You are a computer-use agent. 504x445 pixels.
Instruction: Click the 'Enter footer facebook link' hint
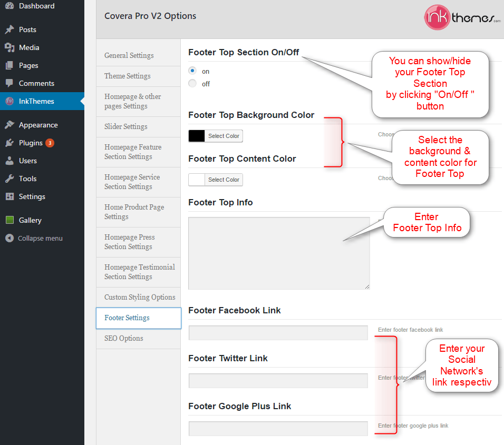pos(411,330)
